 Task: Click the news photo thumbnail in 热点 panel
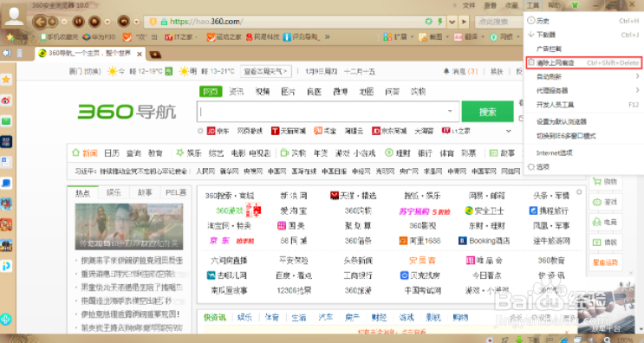(129, 227)
